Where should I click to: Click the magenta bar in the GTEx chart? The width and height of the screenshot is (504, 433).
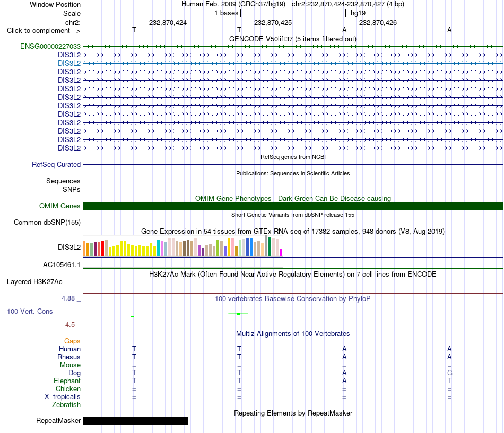[281, 252]
